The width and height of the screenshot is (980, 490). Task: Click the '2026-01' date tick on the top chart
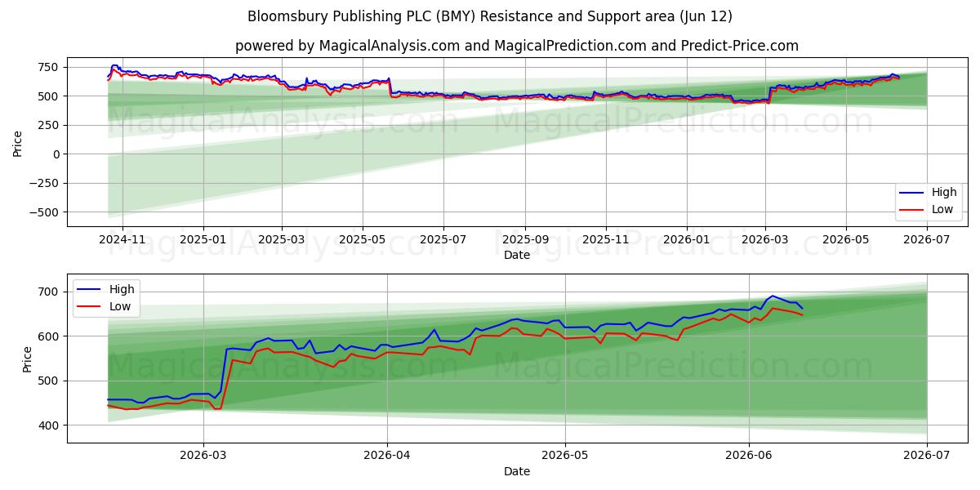click(686, 241)
